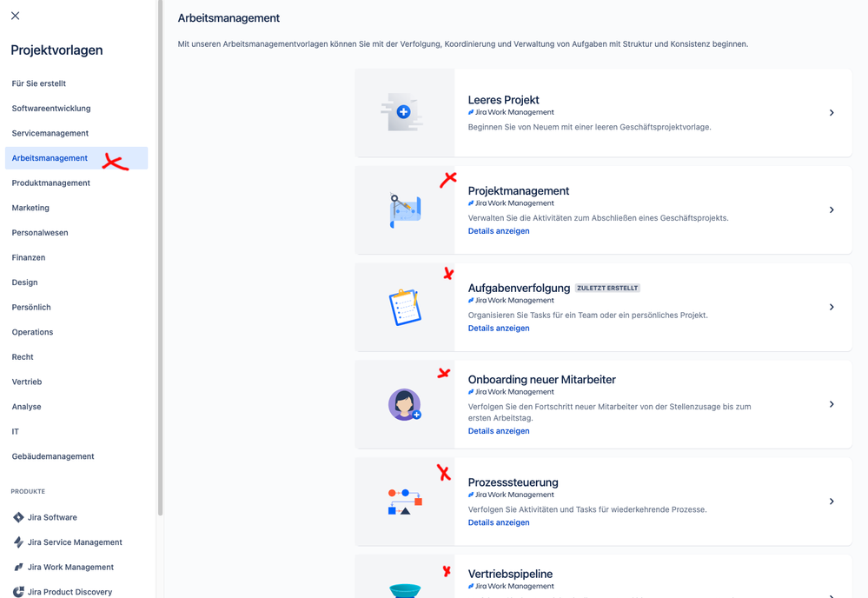Click the Leeres Projekt plus thumbnail
This screenshot has height=598, width=868.
click(403, 112)
